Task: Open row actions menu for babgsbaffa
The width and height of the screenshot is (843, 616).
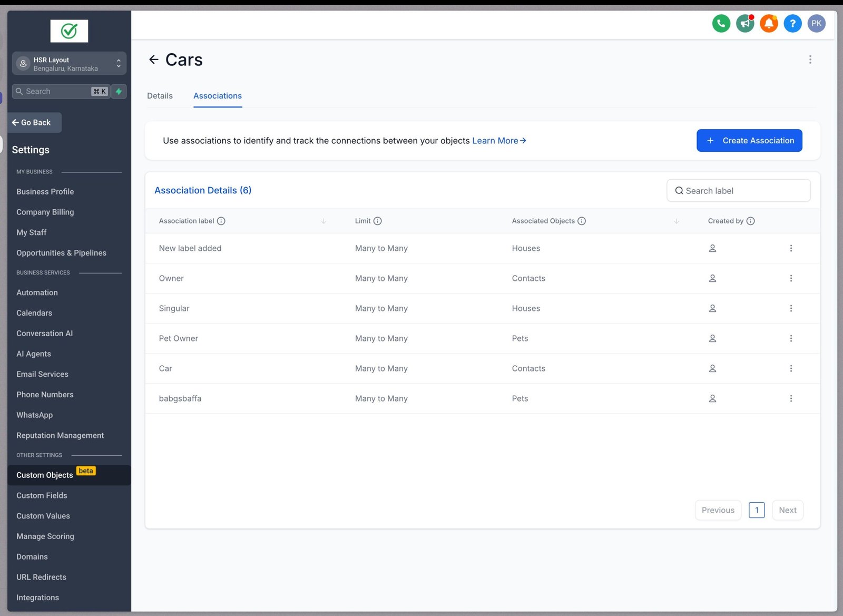Action: click(790, 398)
